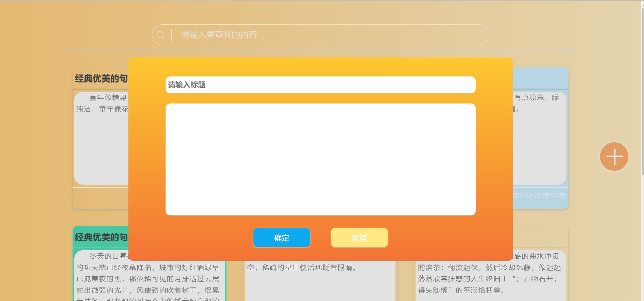Open the top-left 经典优美的句 card title
Screen dimensions: 644x301
point(101,78)
